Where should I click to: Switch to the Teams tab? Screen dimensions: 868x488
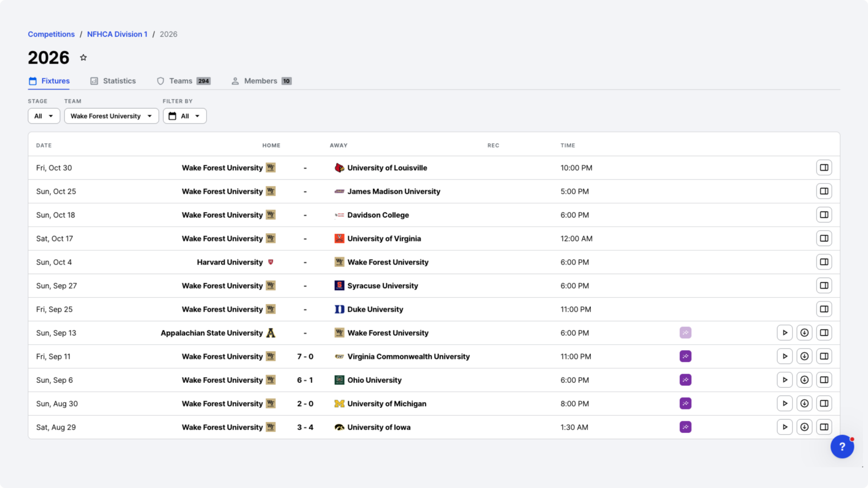click(183, 81)
